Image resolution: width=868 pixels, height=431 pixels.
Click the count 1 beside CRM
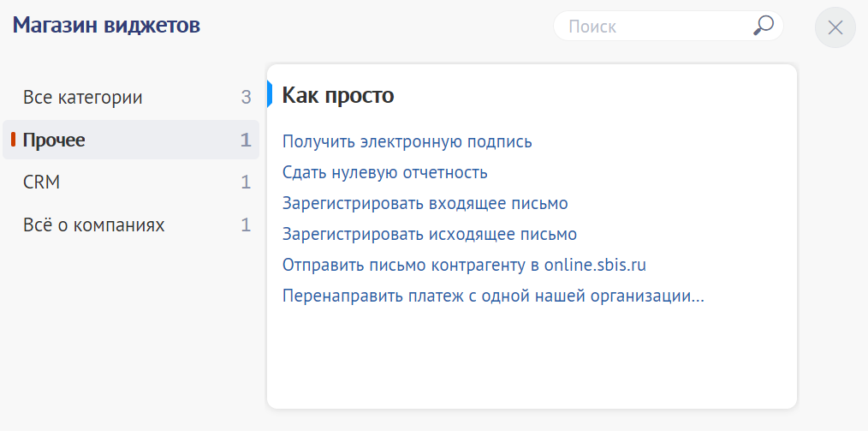pyautogui.click(x=246, y=183)
